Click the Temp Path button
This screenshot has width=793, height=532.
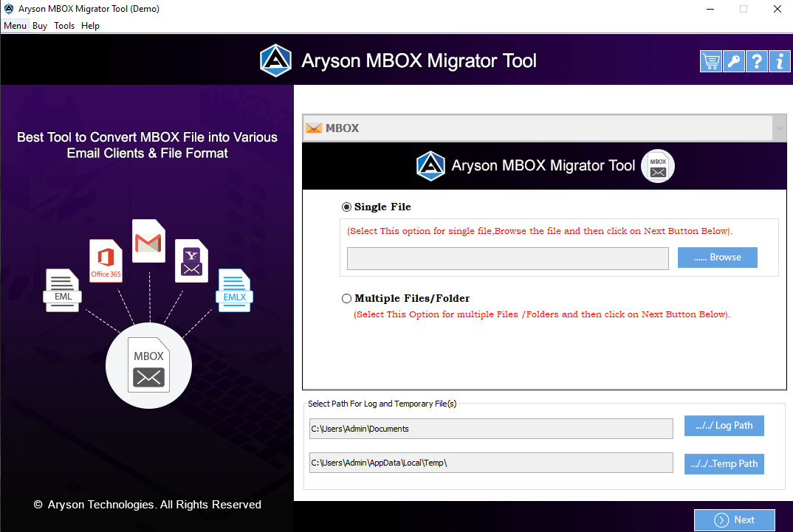(724, 464)
